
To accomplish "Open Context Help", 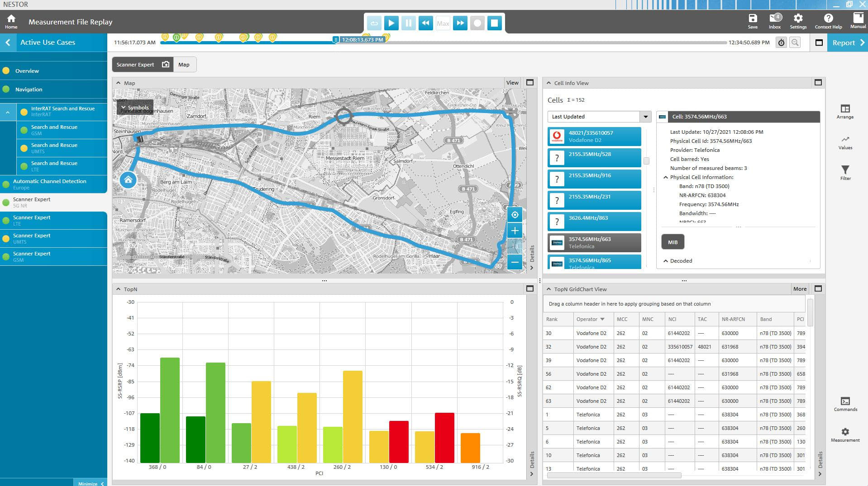I will (828, 21).
